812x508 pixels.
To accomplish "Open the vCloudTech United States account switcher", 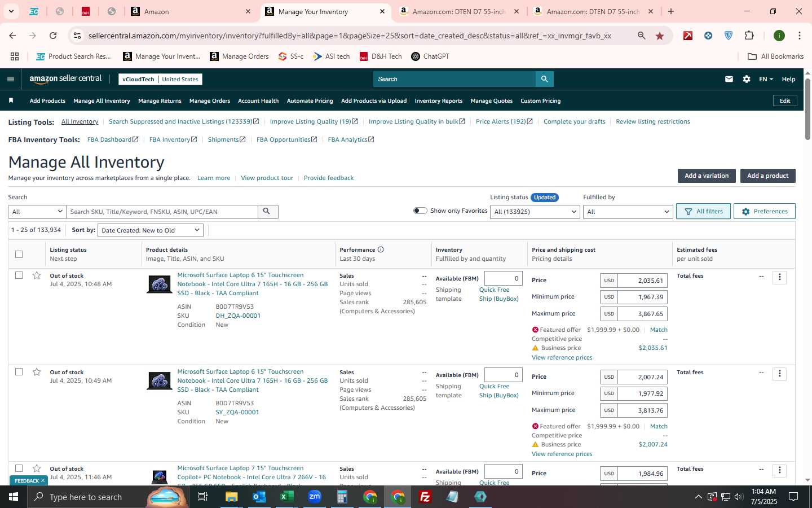I will pyautogui.click(x=160, y=79).
